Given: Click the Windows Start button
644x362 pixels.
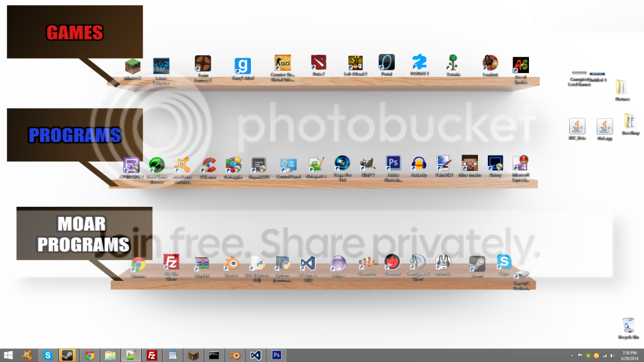Looking at the screenshot, I should click(x=8, y=355).
